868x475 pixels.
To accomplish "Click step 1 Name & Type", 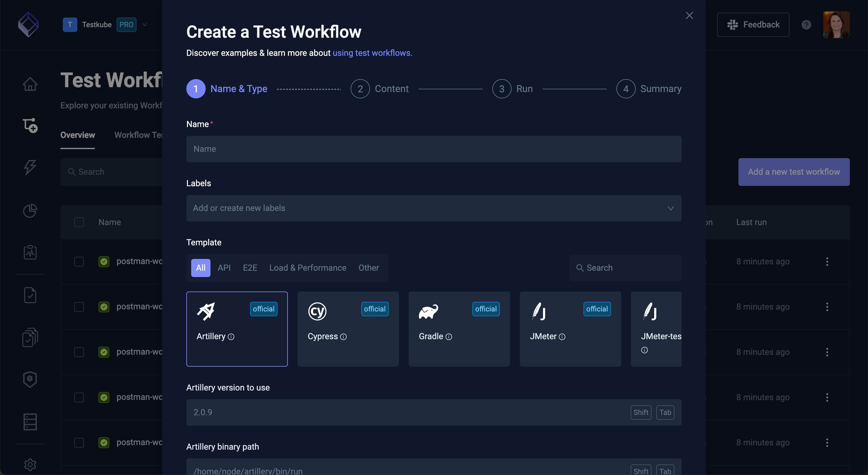I will pos(227,89).
